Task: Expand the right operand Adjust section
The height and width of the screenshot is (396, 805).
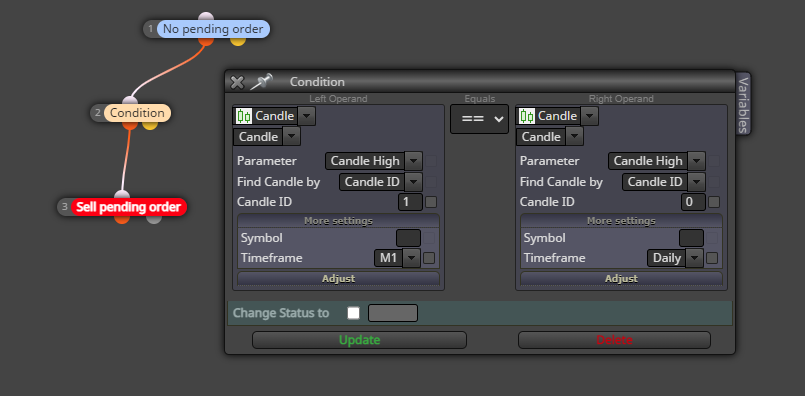Action: 621,278
